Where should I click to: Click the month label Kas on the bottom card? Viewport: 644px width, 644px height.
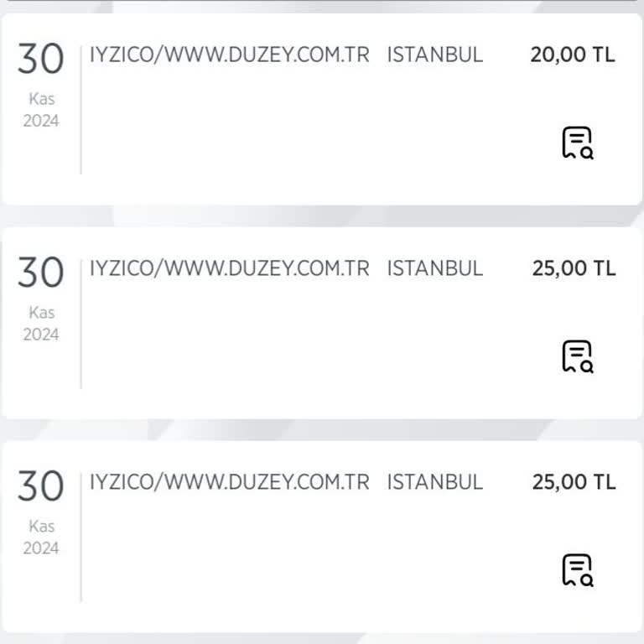pyautogui.click(x=41, y=527)
